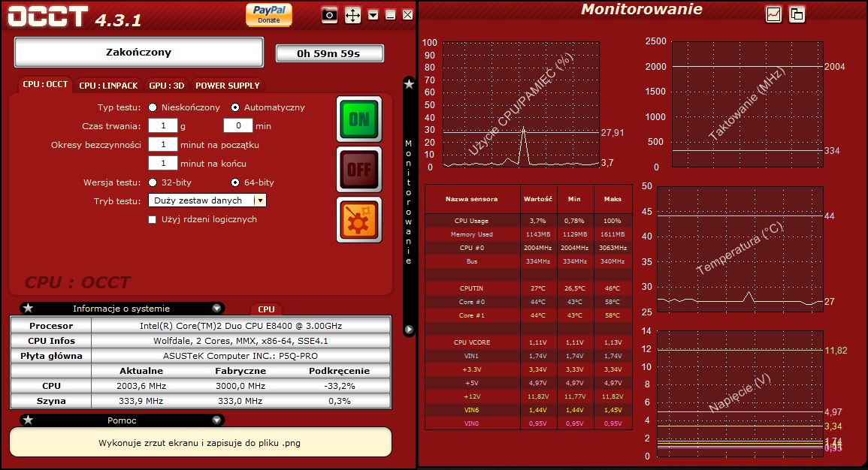The width and height of the screenshot is (868, 470).
Task: Select the CPU system info tab
Action: tap(266, 309)
